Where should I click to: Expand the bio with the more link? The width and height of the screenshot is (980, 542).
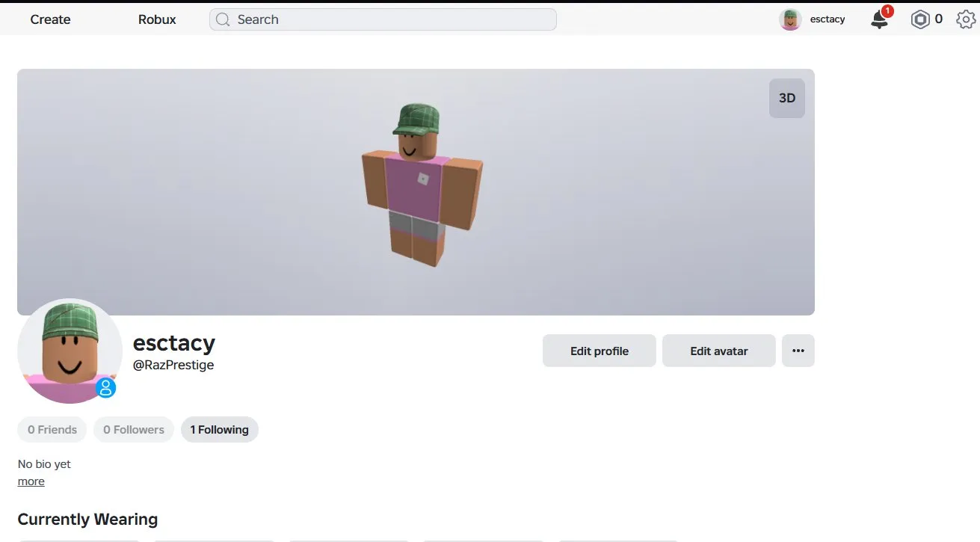(31, 481)
